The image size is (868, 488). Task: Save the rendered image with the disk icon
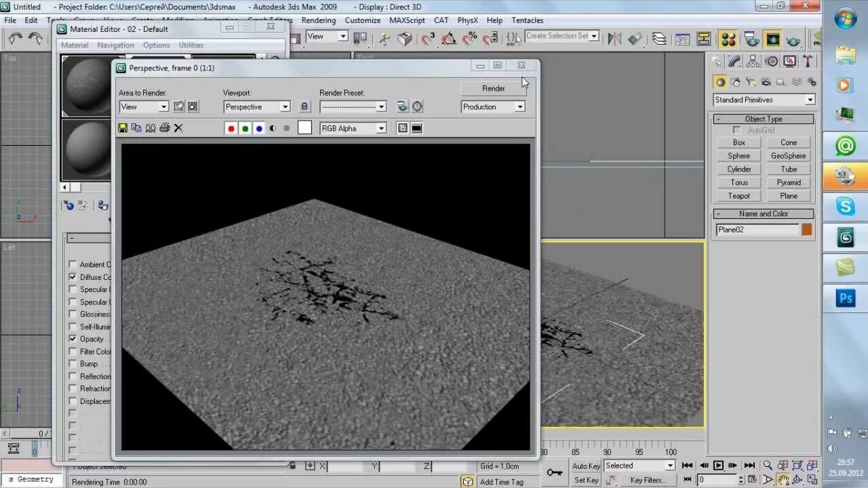coord(123,128)
